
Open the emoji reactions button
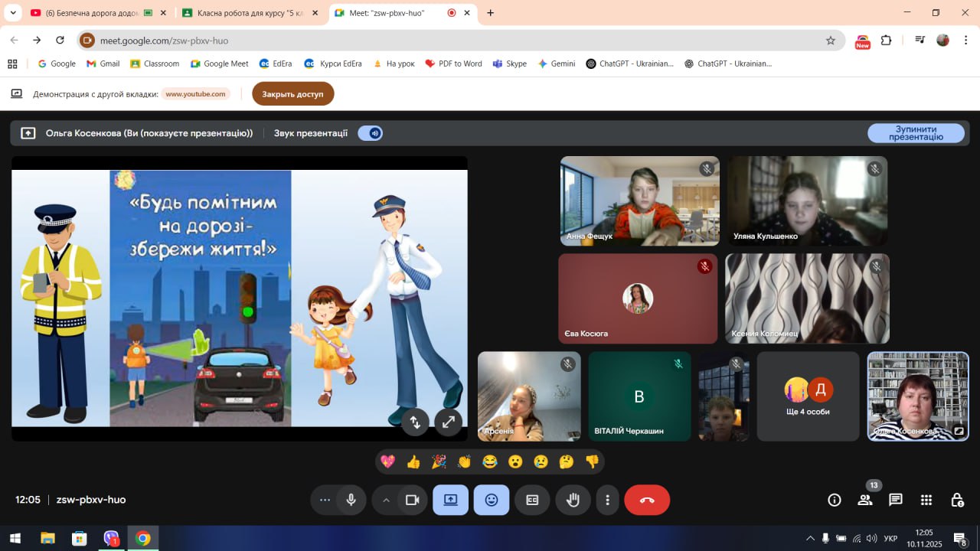[492, 500]
